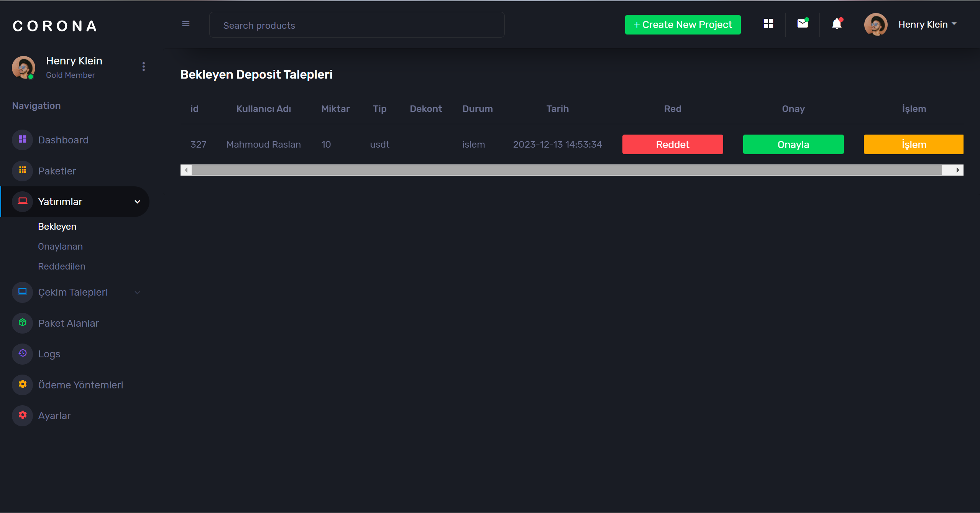
Task: Click the Dashboard navigation icon
Action: pos(23,139)
